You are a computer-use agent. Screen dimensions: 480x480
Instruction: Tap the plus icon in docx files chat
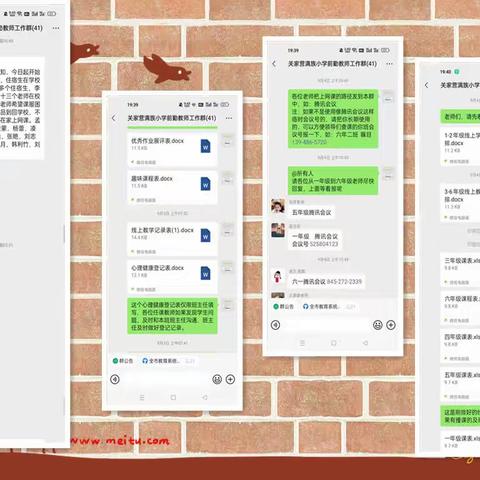pyautogui.click(x=230, y=379)
